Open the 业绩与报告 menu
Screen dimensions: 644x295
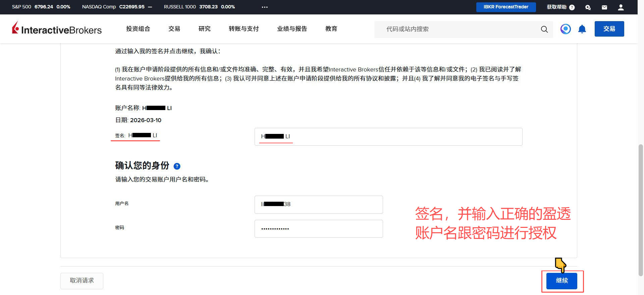(x=292, y=29)
